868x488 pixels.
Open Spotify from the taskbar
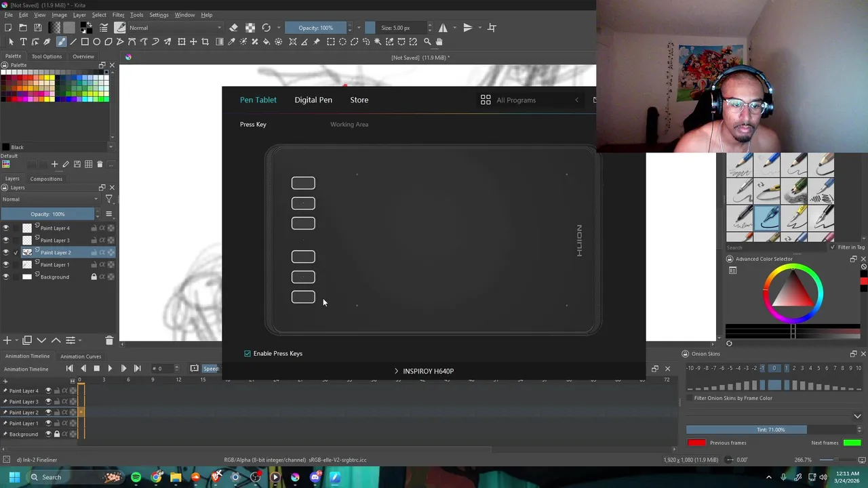pyautogui.click(x=136, y=477)
